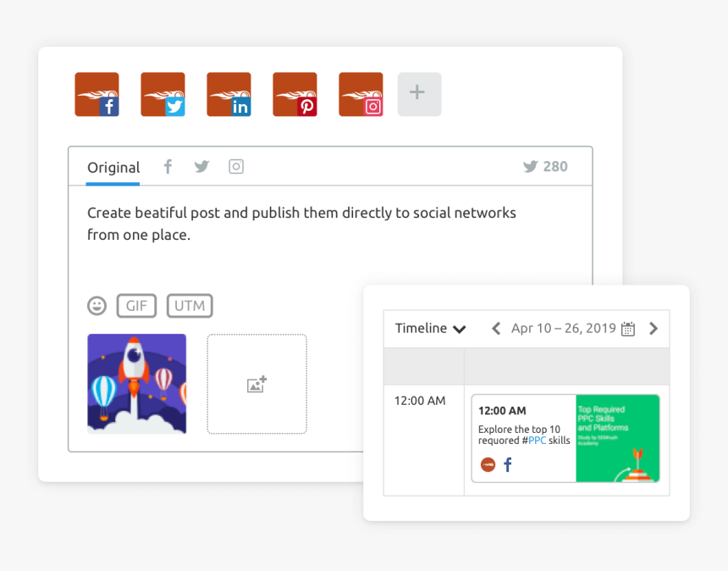Image resolution: width=728 pixels, height=571 pixels.
Task: Switch to the Original tab
Action: click(x=113, y=167)
